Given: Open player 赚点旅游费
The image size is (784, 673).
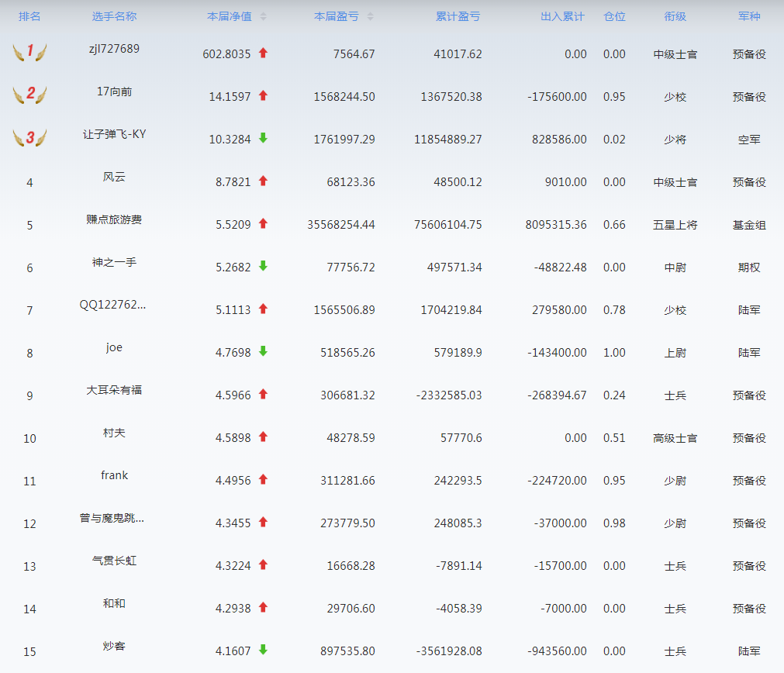Looking at the screenshot, I should [114, 219].
